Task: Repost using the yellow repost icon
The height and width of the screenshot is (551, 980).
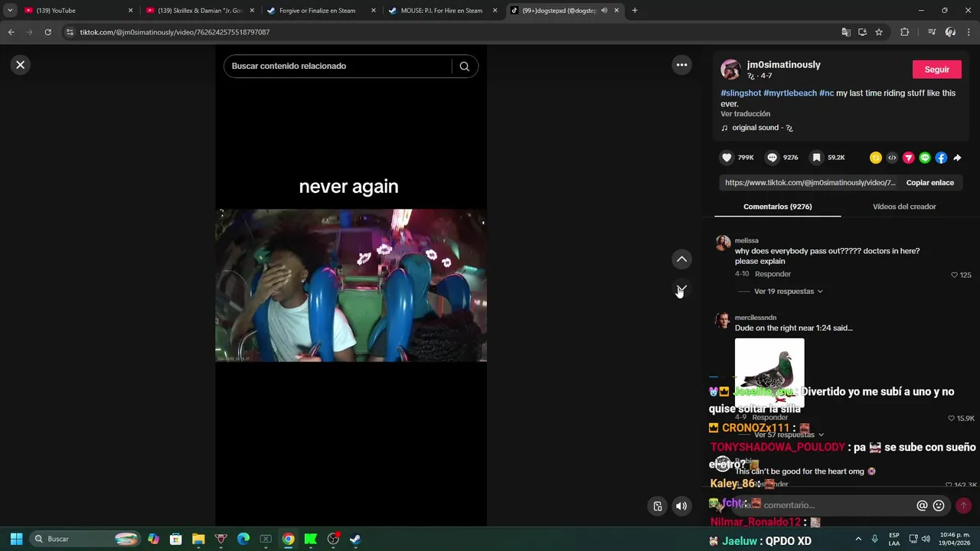Action: tap(876, 158)
